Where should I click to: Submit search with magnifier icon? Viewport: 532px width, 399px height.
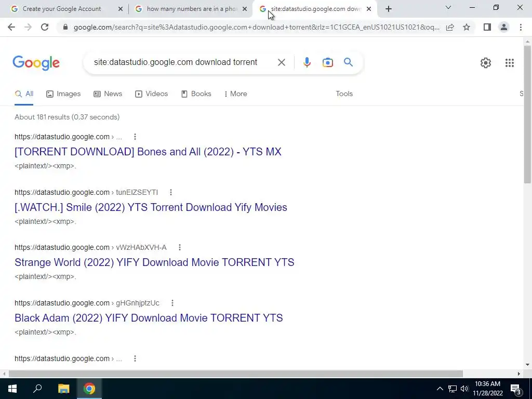348,62
